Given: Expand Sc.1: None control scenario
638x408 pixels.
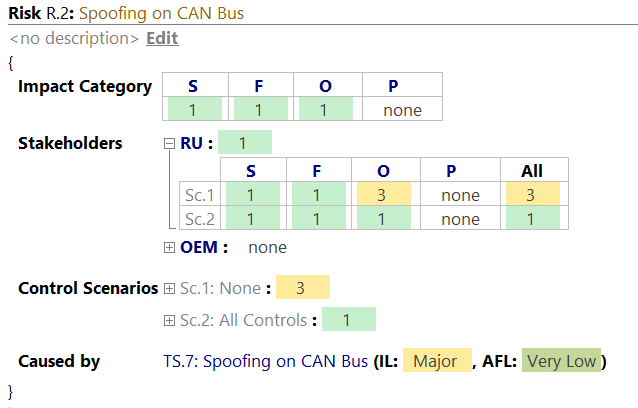Looking at the screenshot, I should 169,288.
